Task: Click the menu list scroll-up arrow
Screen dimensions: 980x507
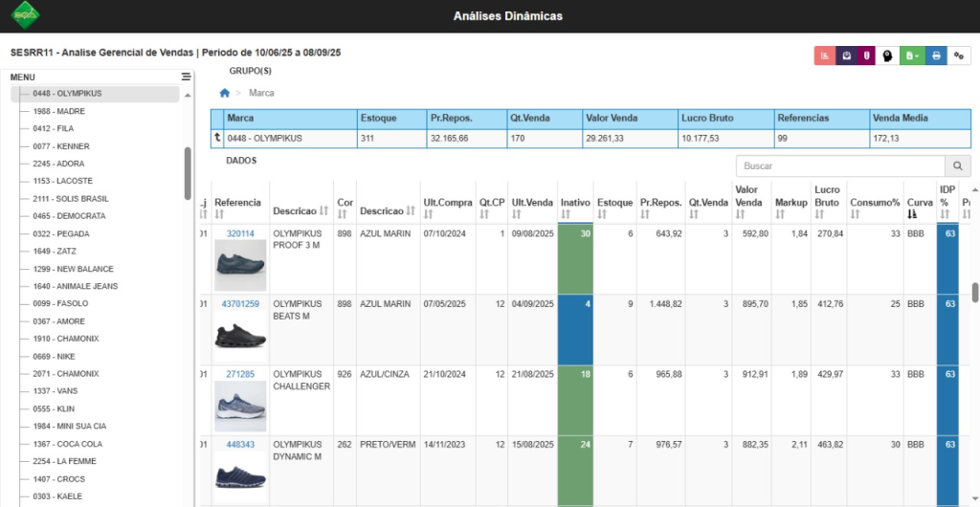Action: click(189, 96)
